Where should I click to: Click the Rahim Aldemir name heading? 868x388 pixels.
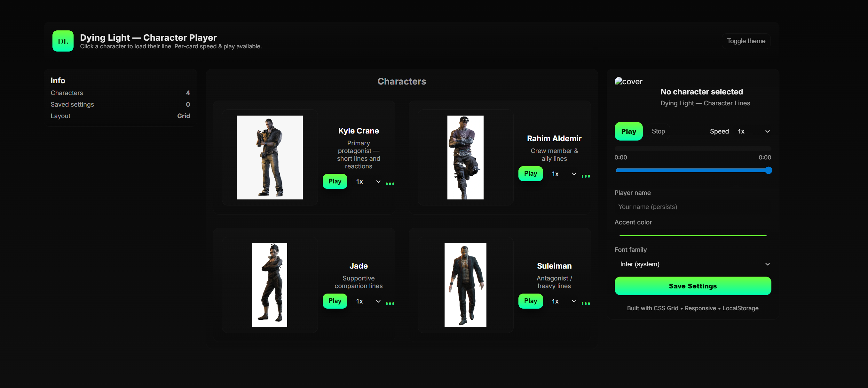pos(554,138)
